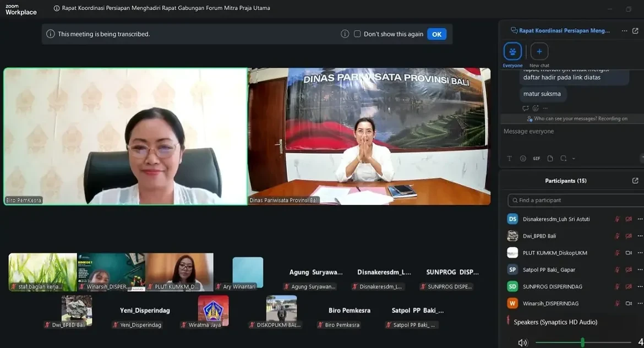Image resolution: width=644 pixels, height=348 pixels.
Task: Toggle microphone for Disnakeresdm_Luh Sri Astuti
Action: [617, 219]
